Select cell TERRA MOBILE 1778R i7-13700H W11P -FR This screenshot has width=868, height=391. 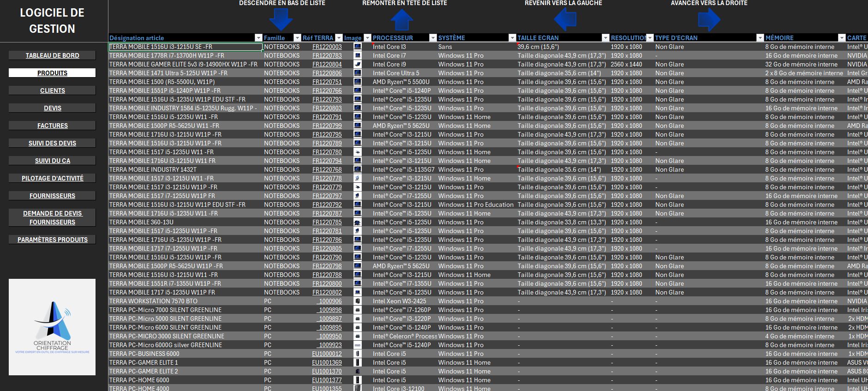(186, 55)
